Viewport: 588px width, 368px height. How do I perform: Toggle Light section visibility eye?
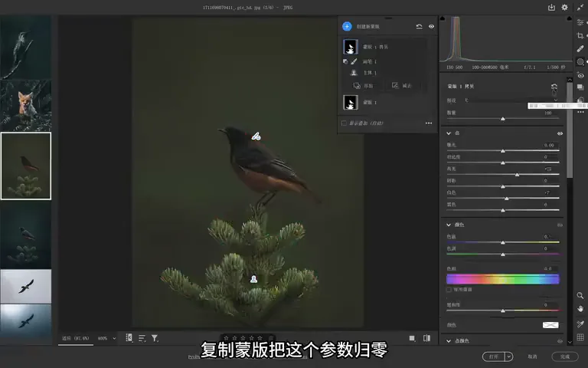pyautogui.click(x=560, y=133)
